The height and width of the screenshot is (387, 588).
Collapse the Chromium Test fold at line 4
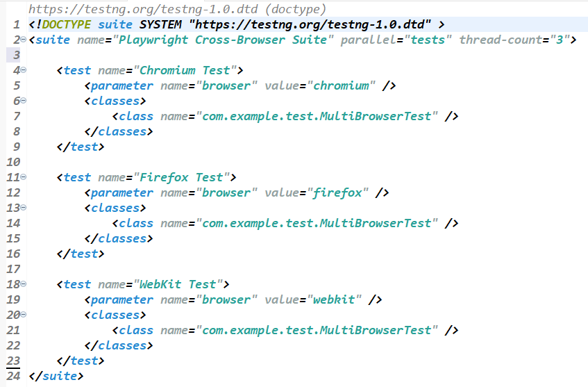click(23, 69)
